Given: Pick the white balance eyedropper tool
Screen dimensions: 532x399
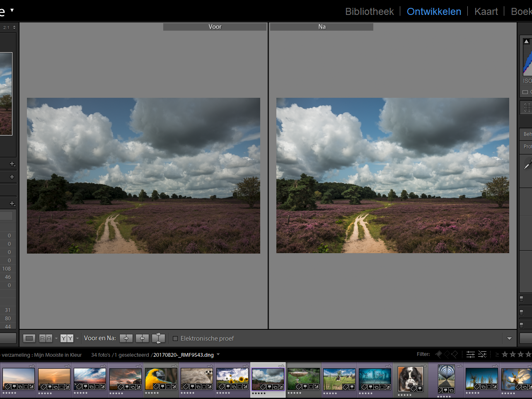Looking at the screenshot, I should tap(527, 165).
